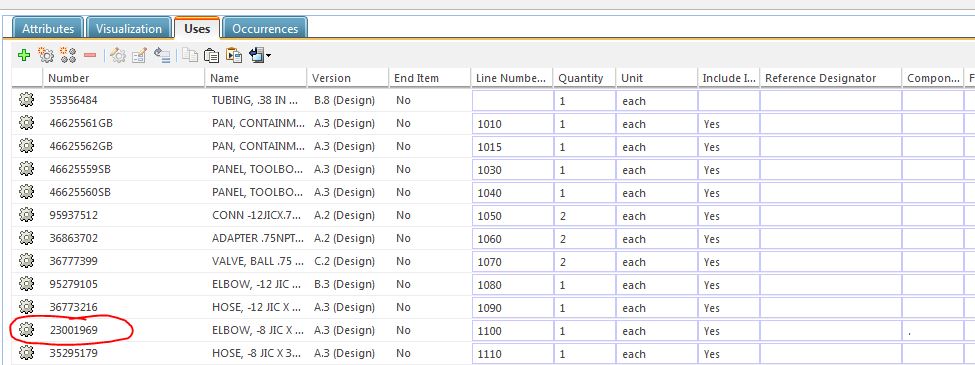Click Insert New Part gear icon
This screenshot has height=365, width=975.
coord(46,55)
